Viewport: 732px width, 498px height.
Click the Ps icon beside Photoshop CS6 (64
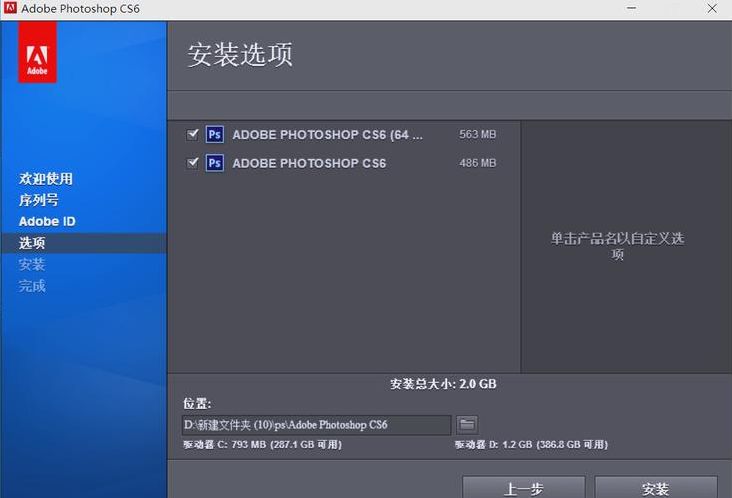215,134
